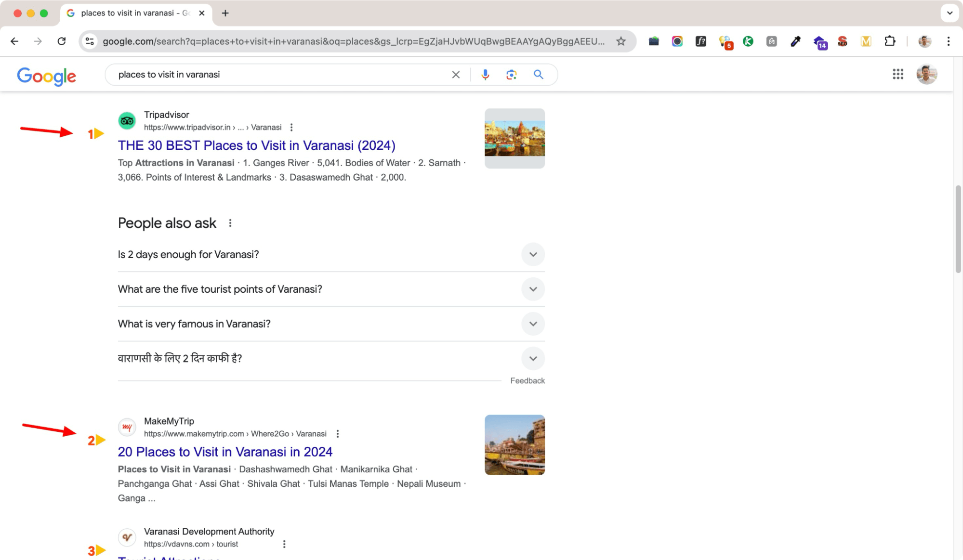Screen dimensions: 963x560
Task: Click your Google profile avatar
Action: [926, 74]
